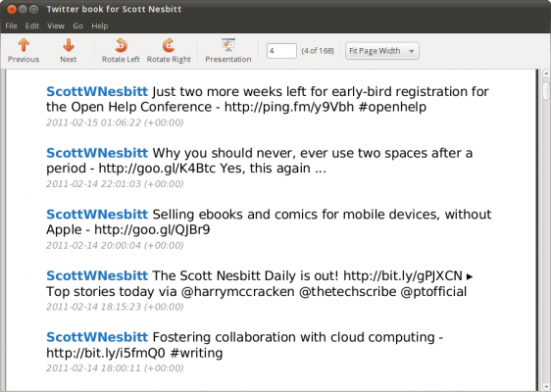This screenshot has height=392, width=551.
Task: Start Presentation mode
Action: pos(228,51)
